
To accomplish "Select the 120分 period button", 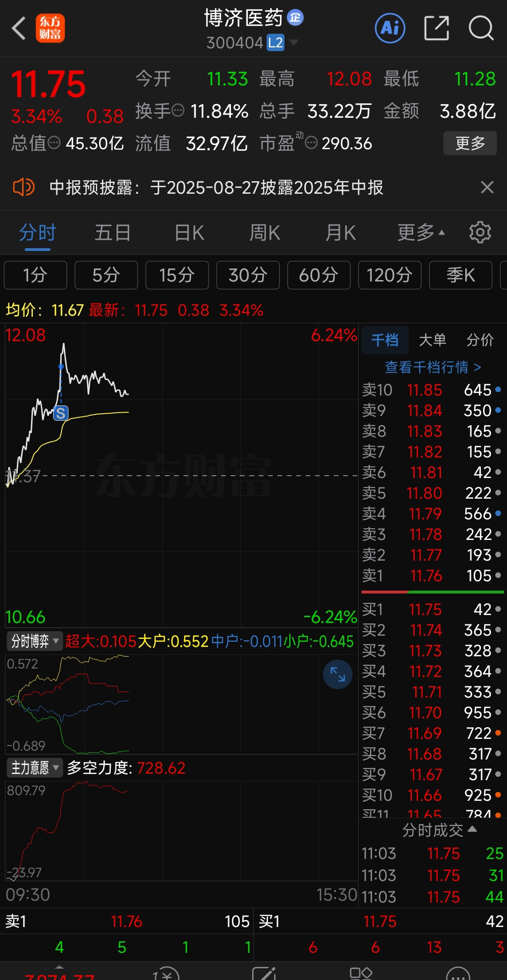I will click(x=390, y=275).
